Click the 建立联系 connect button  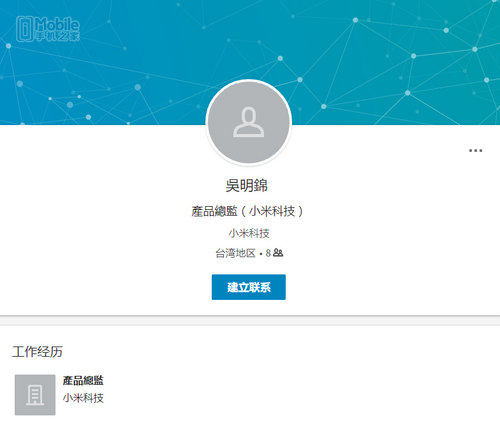pos(249,287)
